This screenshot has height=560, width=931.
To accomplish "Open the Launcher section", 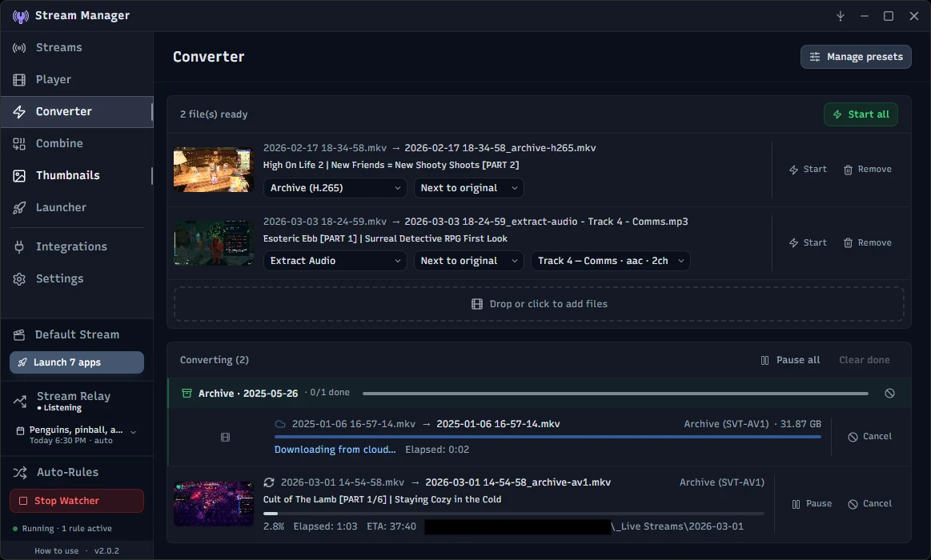I will pos(77,208).
